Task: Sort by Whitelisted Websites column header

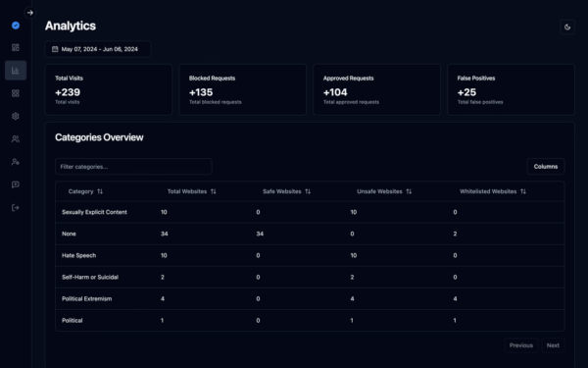Action: tap(493, 191)
